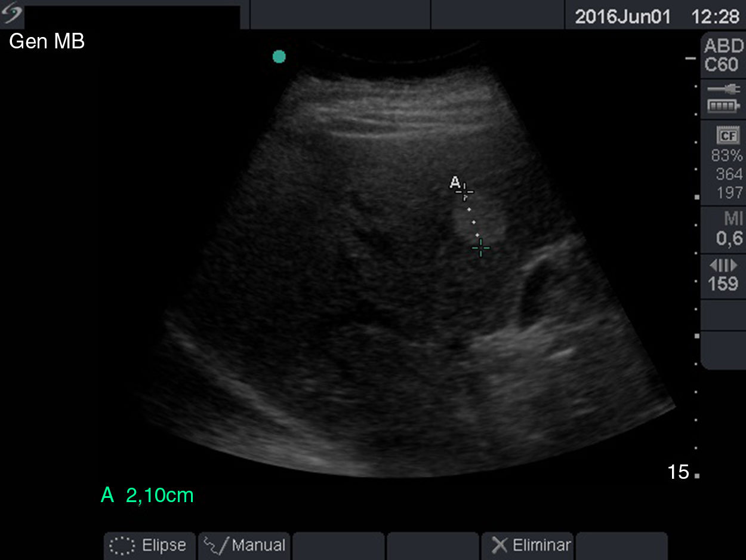Click the frame count 159 readout
Viewport: 746px width, 560px height.
[723, 284]
